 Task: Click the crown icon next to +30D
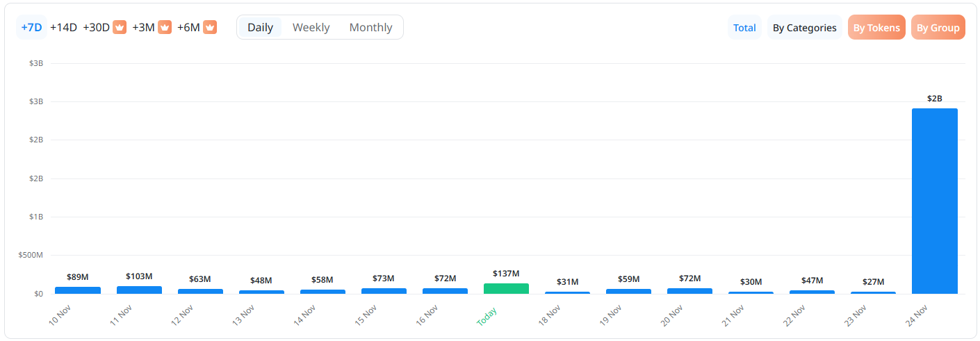120,28
